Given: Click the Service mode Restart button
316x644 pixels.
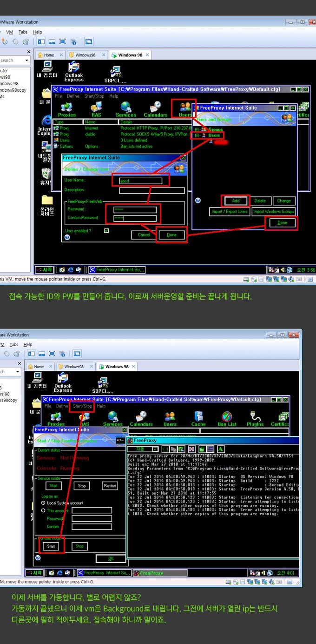Looking at the screenshot, I should 110,486.
